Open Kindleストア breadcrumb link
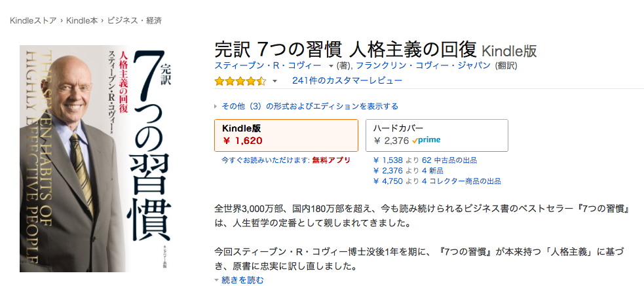Screen dimensions: 644x286 (33, 20)
